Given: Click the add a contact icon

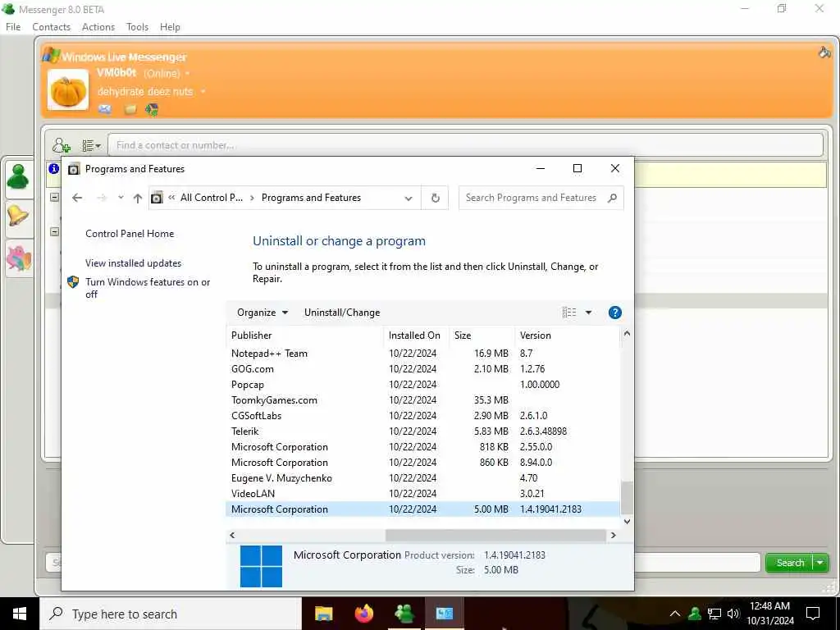Looking at the screenshot, I should tap(61, 145).
